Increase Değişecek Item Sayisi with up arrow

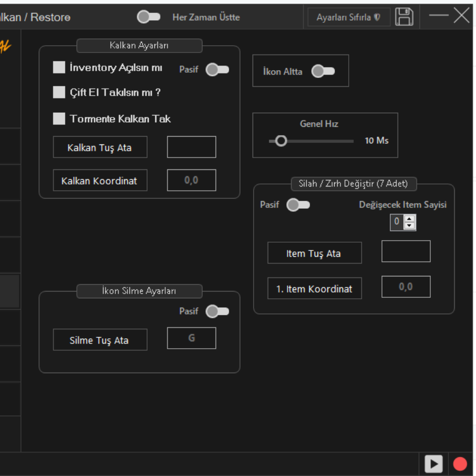(409, 219)
